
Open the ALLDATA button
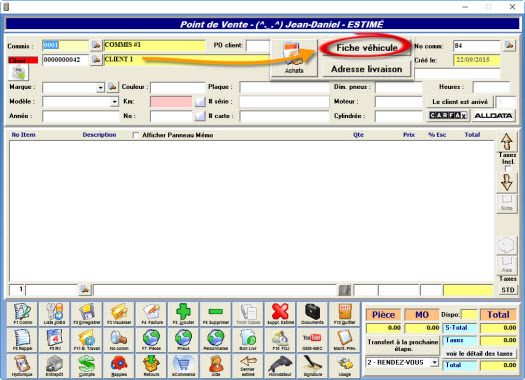(493, 116)
